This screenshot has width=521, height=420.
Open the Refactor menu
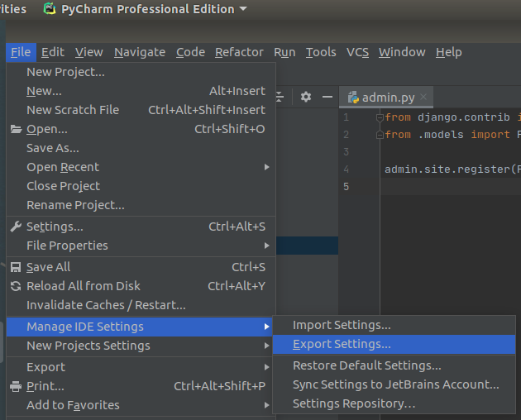pos(239,52)
